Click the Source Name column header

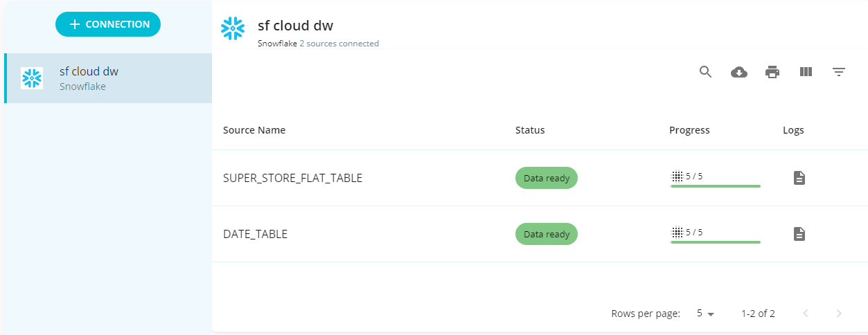point(254,130)
